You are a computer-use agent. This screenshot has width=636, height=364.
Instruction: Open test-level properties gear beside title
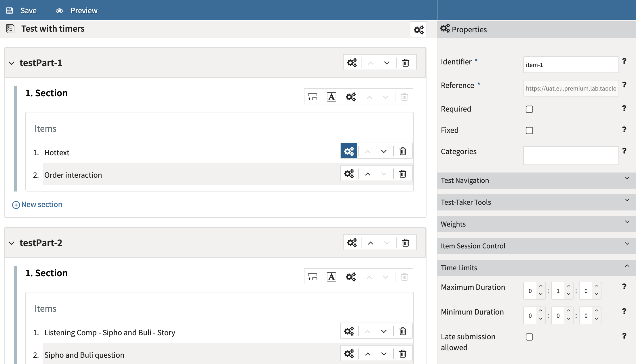418,30
